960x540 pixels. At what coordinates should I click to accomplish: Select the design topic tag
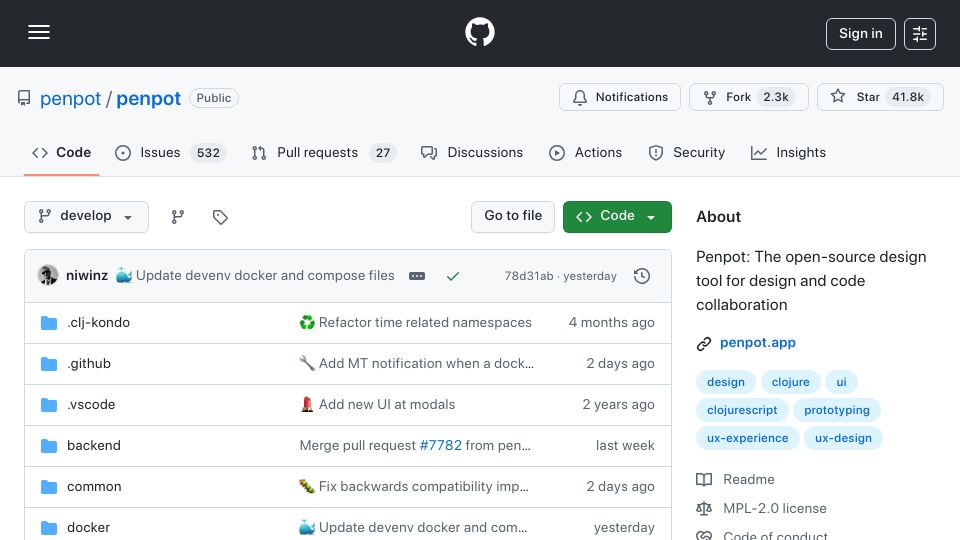726,382
